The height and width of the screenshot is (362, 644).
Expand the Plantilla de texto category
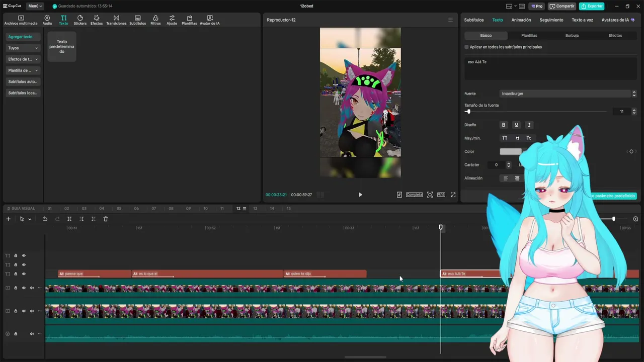[x=23, y=70]
